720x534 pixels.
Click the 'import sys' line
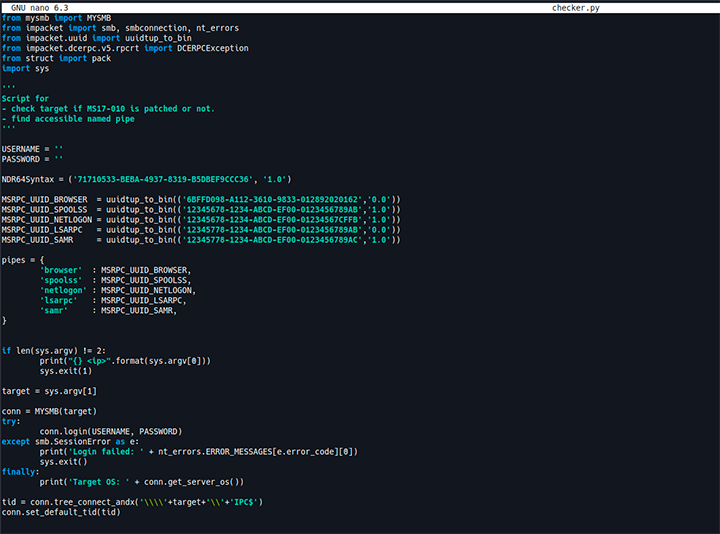(x=25, y=68)
